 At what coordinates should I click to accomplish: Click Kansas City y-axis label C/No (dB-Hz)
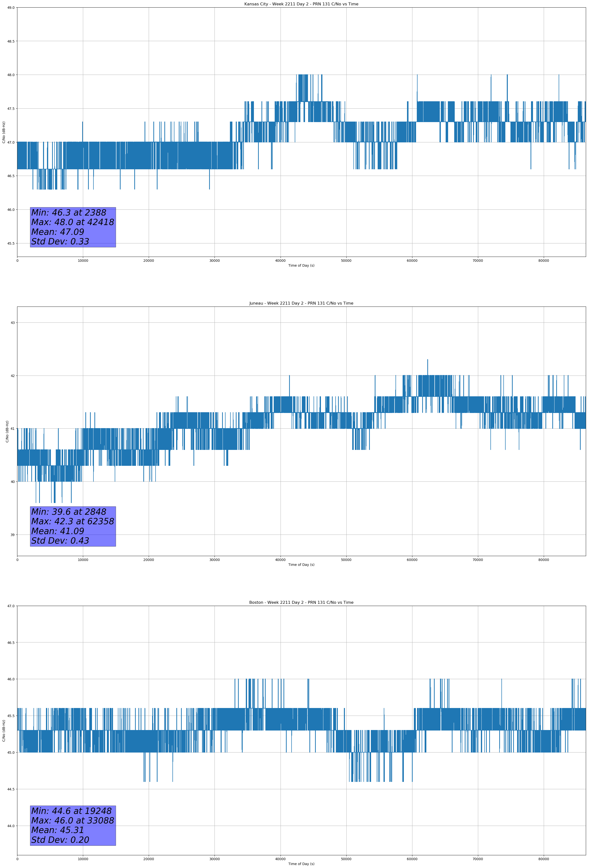(x=4, y=132)
